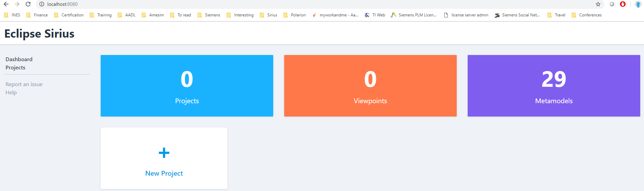Viewport: 644px width, 191px height.
Task: Open the Training bookmark folder
Action: click(101, 15)
